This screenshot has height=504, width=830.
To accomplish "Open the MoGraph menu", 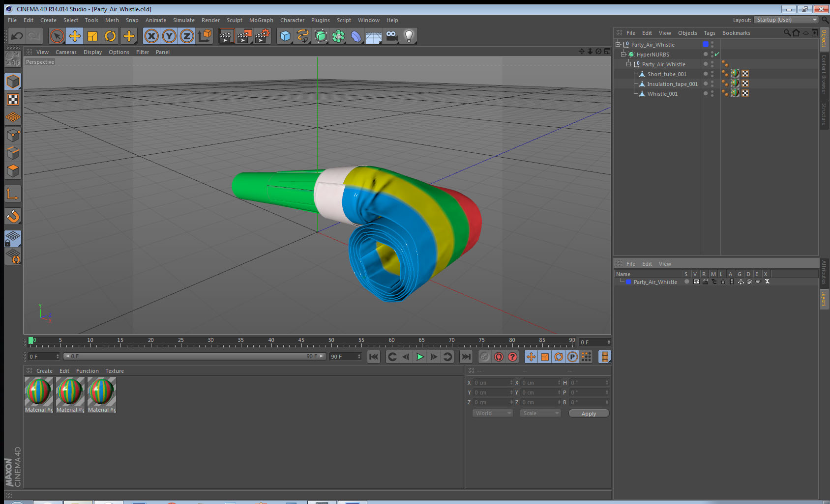I will tap(261, 20).
